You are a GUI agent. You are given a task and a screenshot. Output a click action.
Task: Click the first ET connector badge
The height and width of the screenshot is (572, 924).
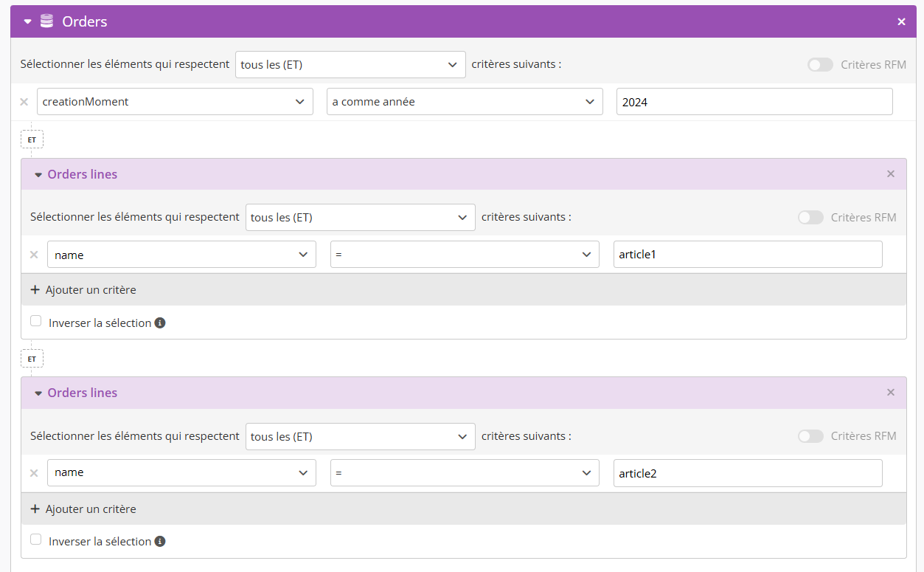click(32, 139)
